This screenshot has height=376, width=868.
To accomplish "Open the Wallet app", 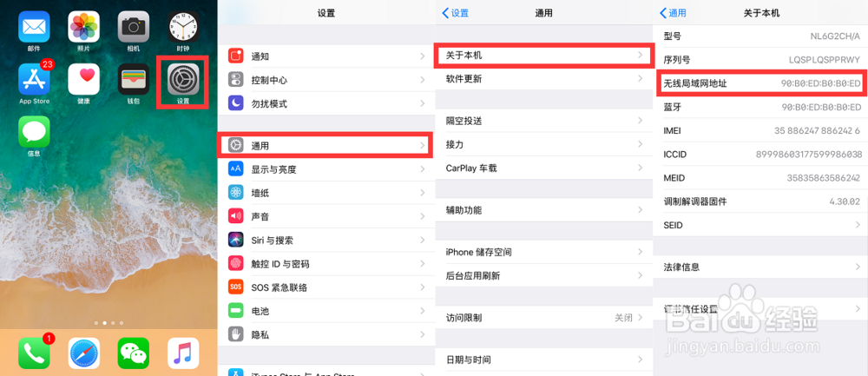I will (x=133, y=79).
